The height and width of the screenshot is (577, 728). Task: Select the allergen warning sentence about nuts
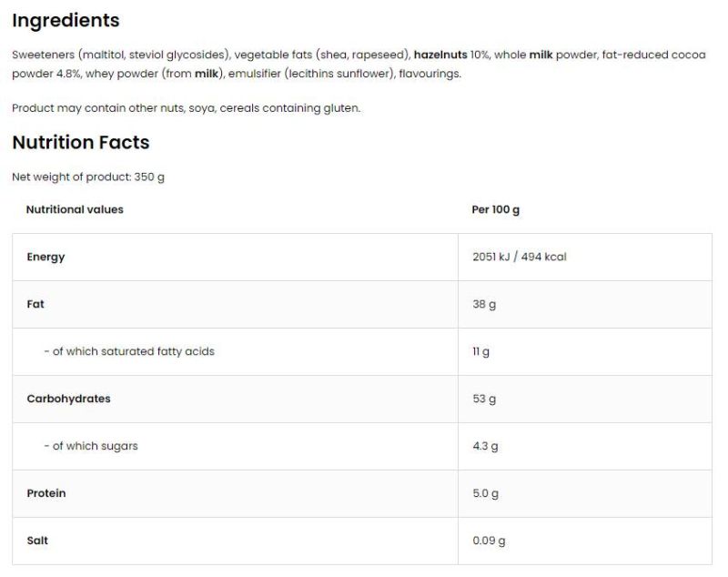pos(187,108)
